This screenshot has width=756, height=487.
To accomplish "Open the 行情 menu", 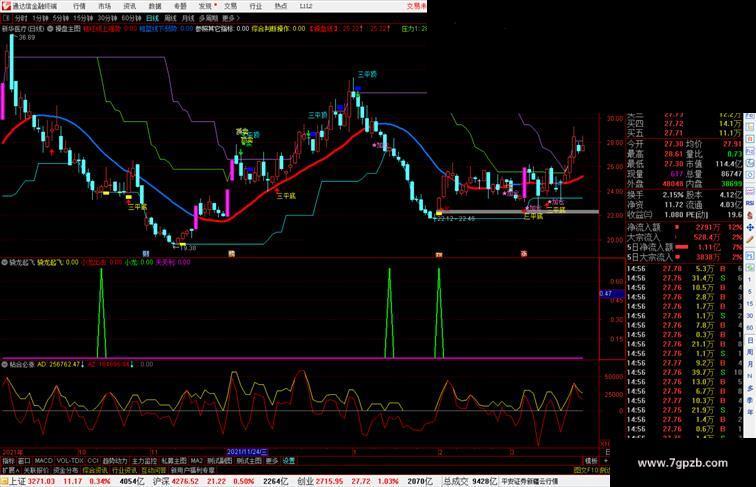I will (79, 6).
